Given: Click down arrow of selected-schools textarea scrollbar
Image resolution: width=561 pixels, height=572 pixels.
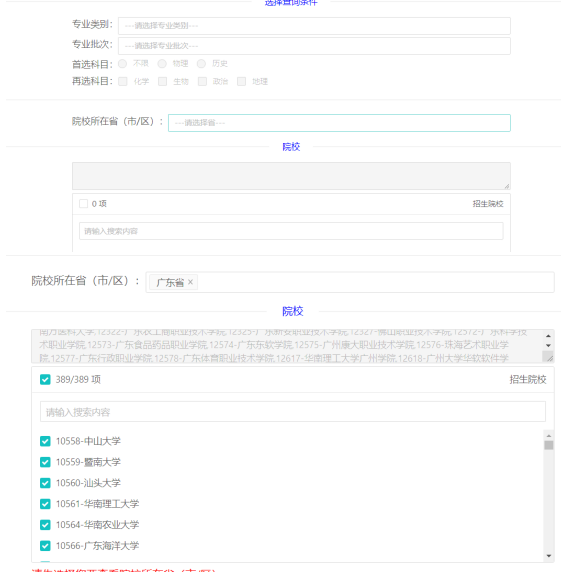Looking at the screenshot, I should 548,345.
